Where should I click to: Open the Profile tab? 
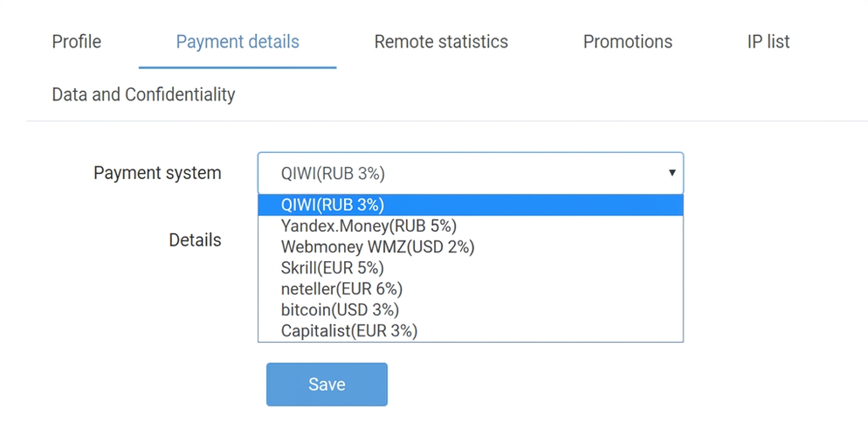(76, 42)
